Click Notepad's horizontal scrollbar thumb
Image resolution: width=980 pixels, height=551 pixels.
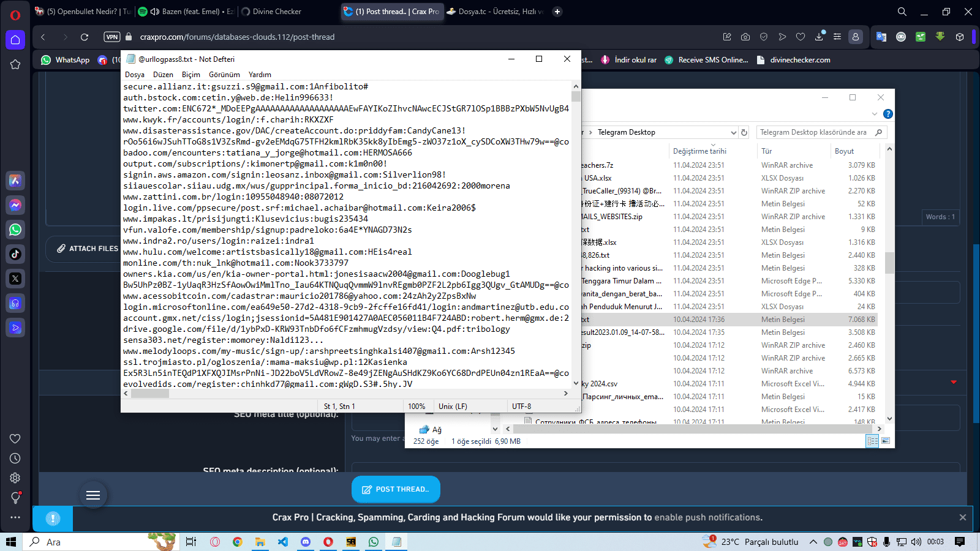tap(150, 394)
